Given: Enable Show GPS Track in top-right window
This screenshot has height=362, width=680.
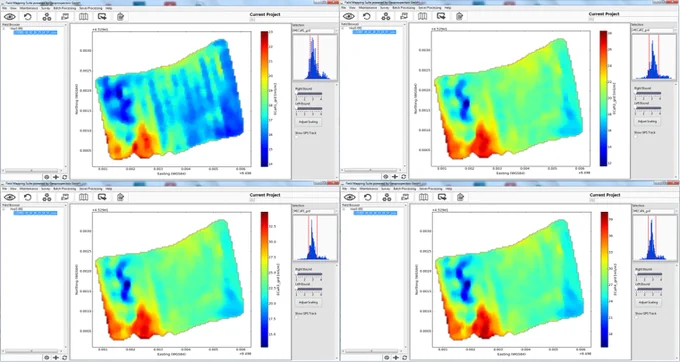Looking at the screenshot, I should (636, 137).
